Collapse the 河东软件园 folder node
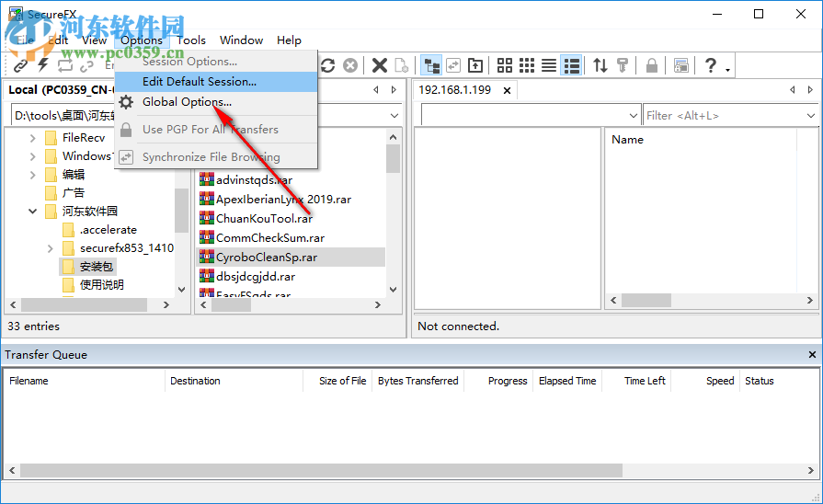The height and width of the screenshot is (504, 823). click(32, 211)
